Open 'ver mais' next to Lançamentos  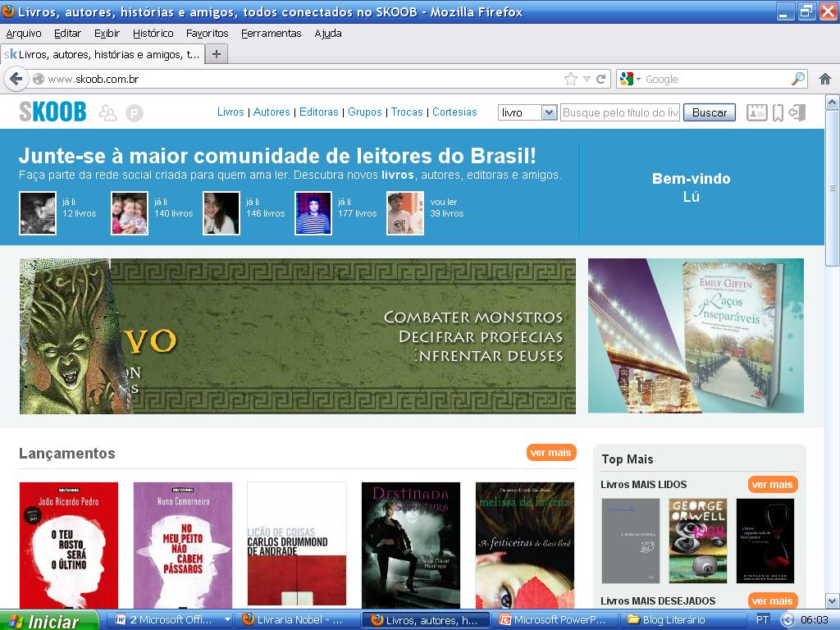coord(550,452)
